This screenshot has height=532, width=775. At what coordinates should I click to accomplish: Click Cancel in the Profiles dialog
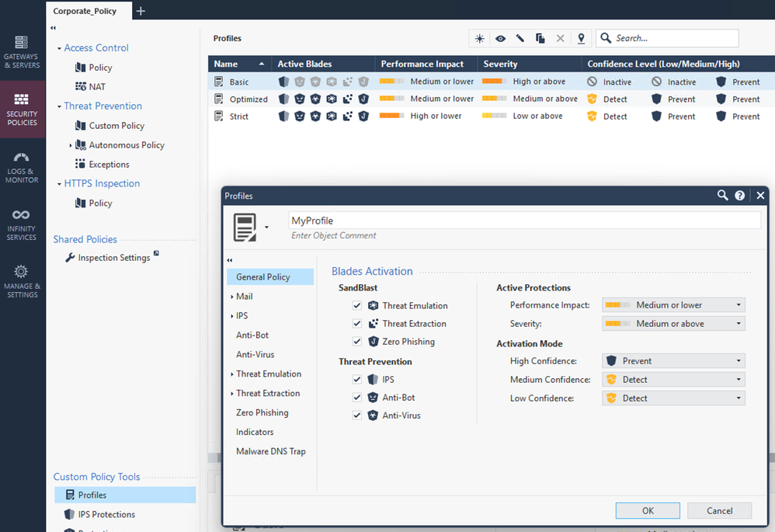719,511
